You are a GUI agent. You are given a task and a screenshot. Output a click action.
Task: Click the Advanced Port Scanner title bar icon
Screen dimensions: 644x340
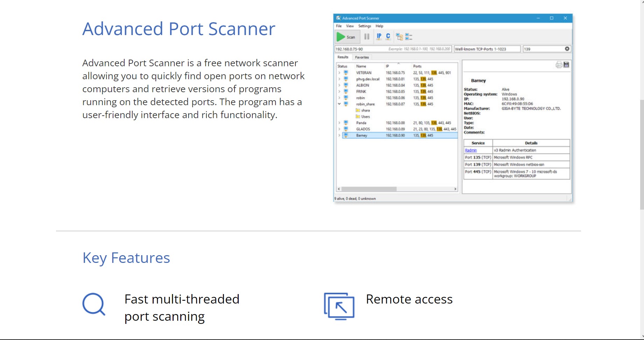pos(338,18)
